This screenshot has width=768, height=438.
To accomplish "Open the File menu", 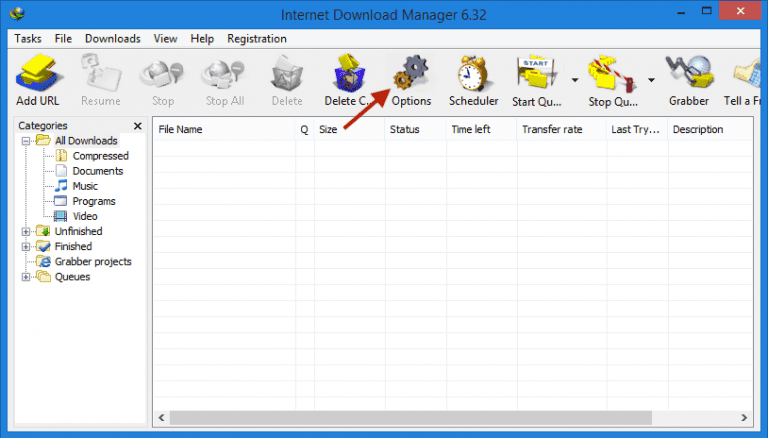I will tap(63, 39).
